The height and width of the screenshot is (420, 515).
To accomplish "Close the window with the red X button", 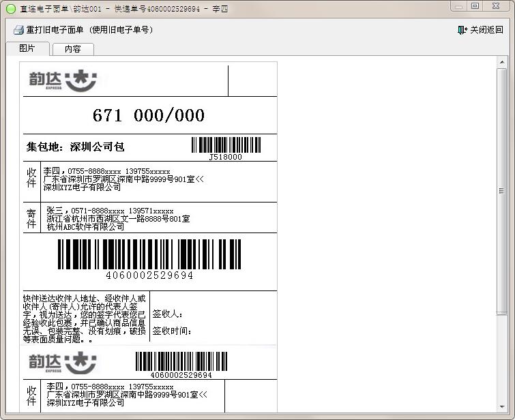I will pos(496,6).
